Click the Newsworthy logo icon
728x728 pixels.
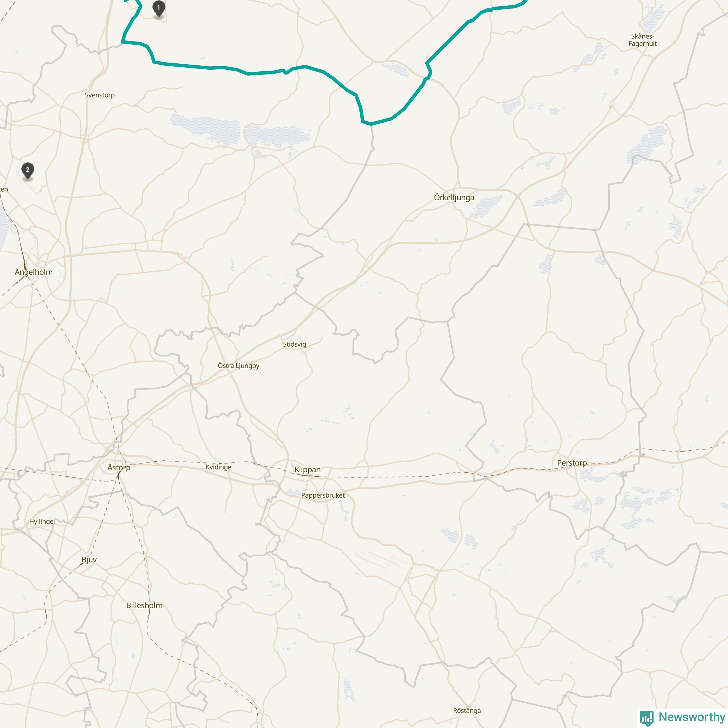[647, 718]
